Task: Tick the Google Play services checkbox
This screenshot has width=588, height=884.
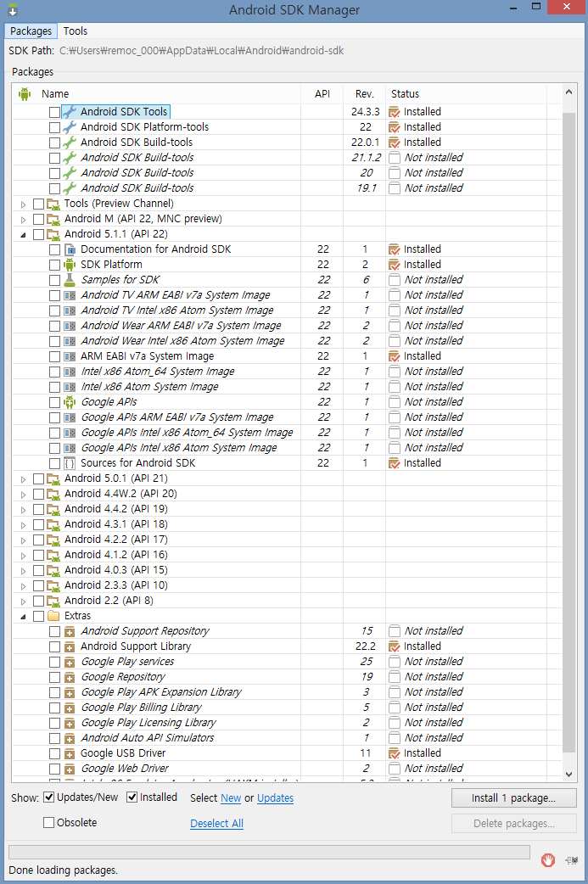Action: (x=54, y=662)
